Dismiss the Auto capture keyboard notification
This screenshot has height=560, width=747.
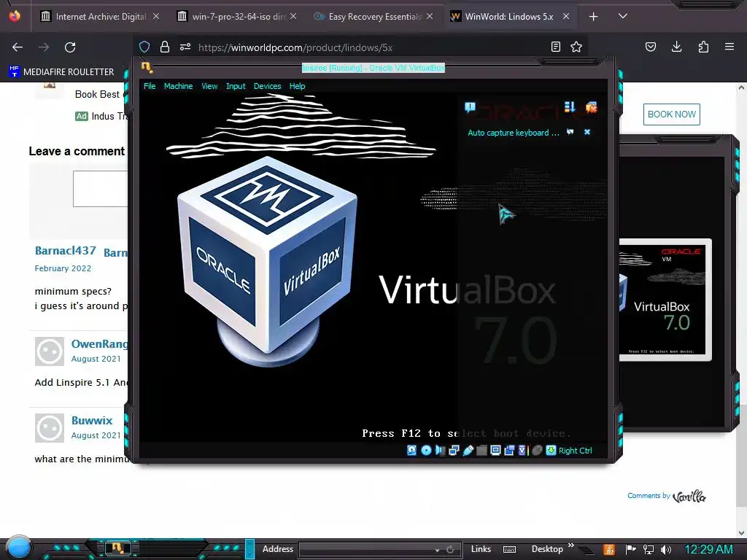coord(587,133)
